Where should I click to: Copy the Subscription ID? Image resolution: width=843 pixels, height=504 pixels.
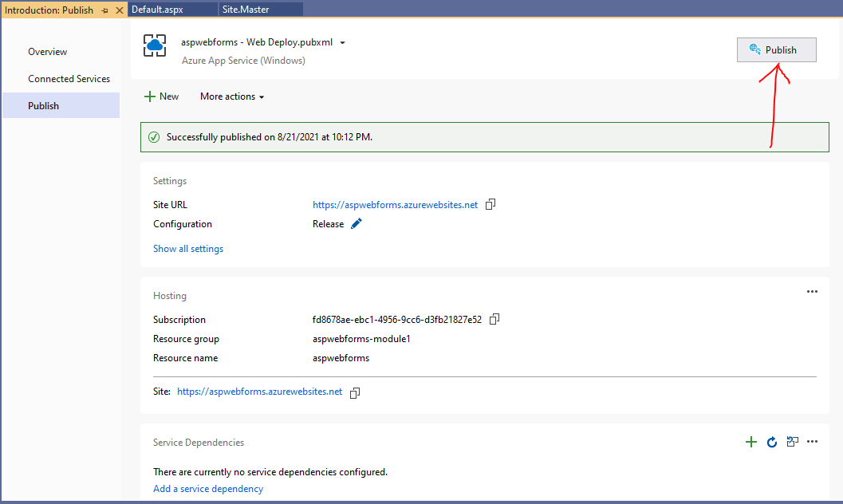(x=494, y=319)
